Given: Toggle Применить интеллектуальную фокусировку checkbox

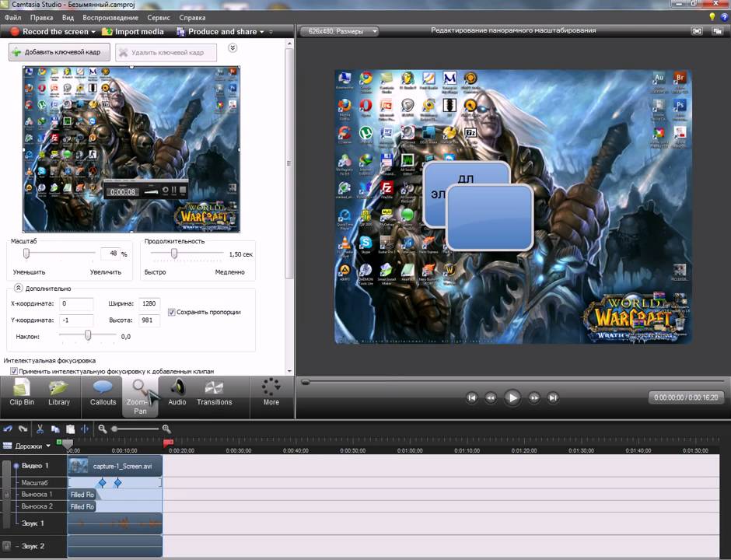Looking at the screenshot, I should (x=14, y=371).
